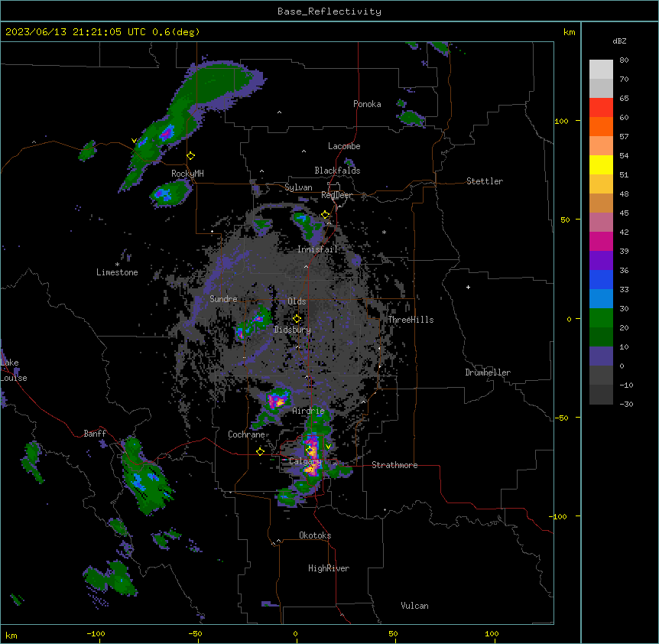Click the Sundre label

coord(223,299)
